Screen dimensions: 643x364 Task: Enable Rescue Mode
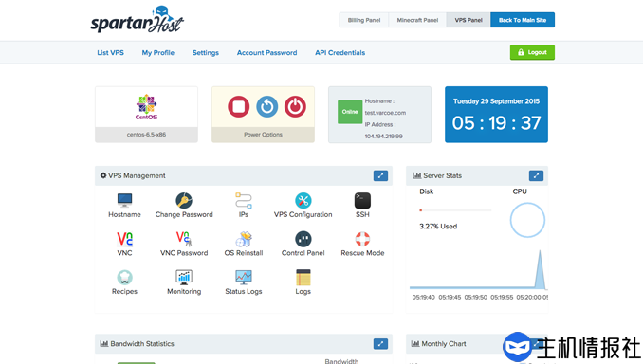click(x=362, y=239)
